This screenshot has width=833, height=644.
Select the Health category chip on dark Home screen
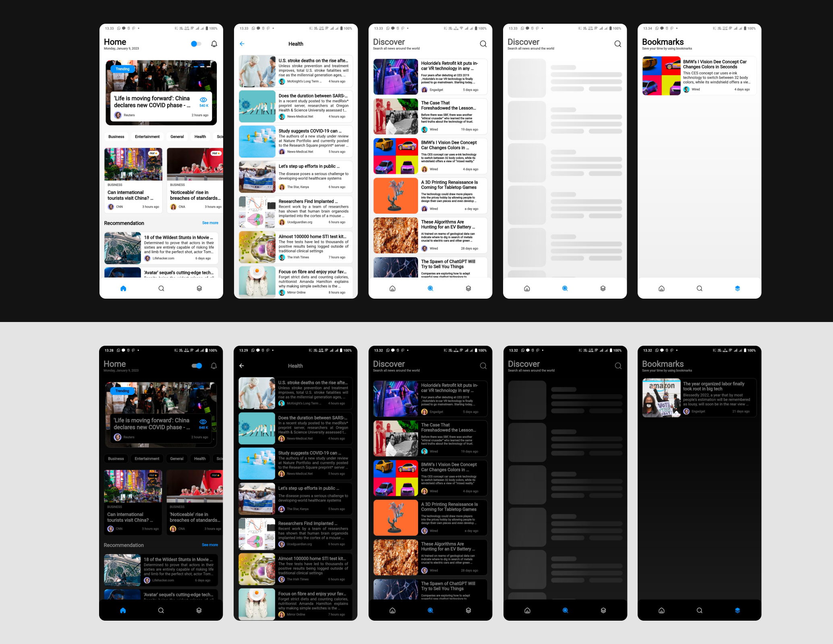(x=199, y=459)
